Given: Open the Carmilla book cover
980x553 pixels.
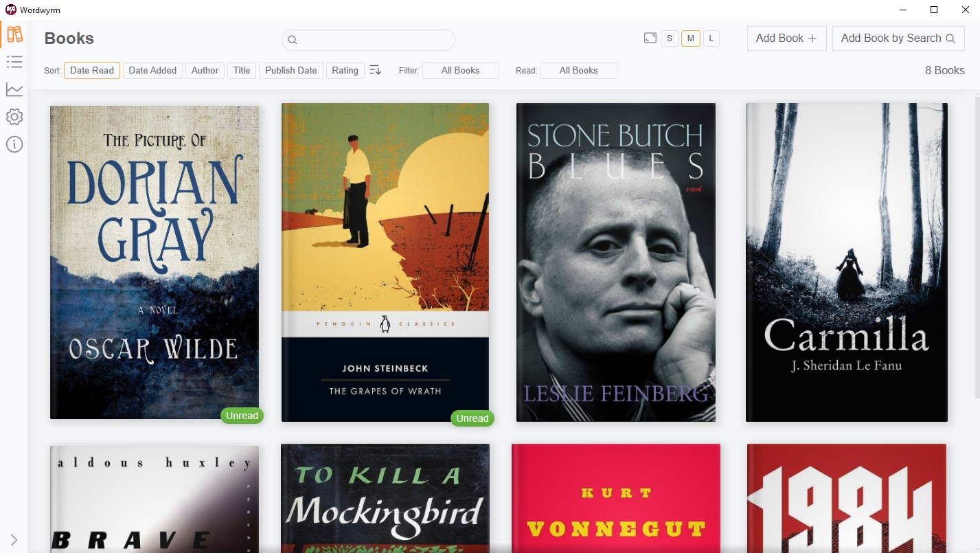Looking at the screenshot, I should point(847,262).
